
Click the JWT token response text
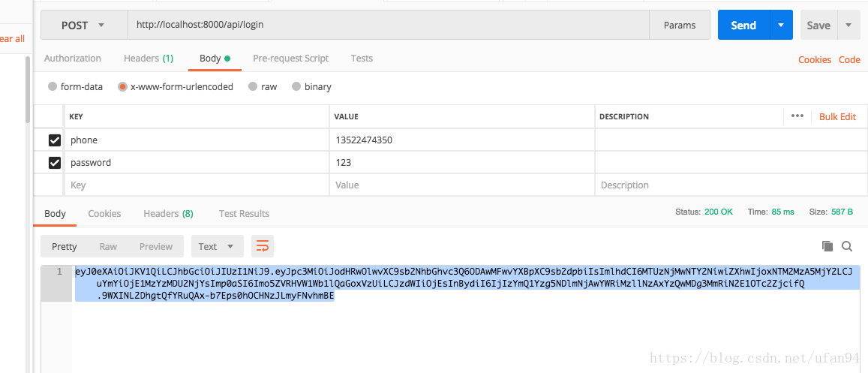468,284
